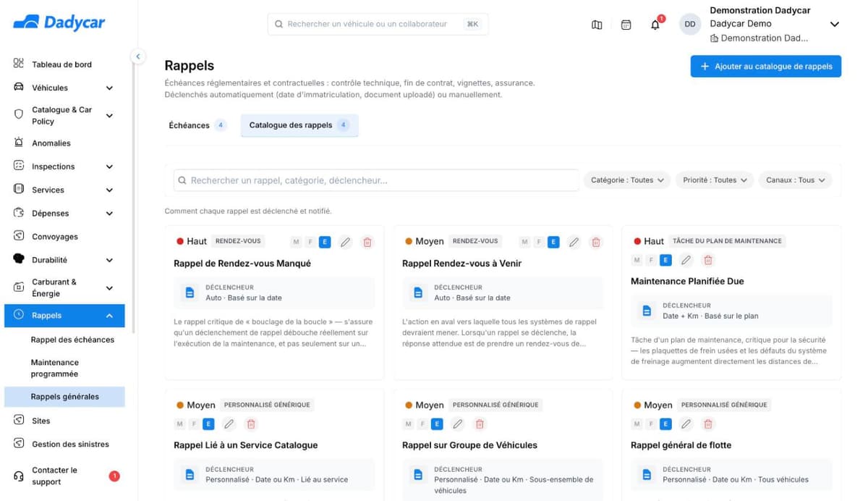Viewport: 868px width, 501px height.
Task: Edit the Maintenance Planifiée Due card
Action: [x=686, y=260]
